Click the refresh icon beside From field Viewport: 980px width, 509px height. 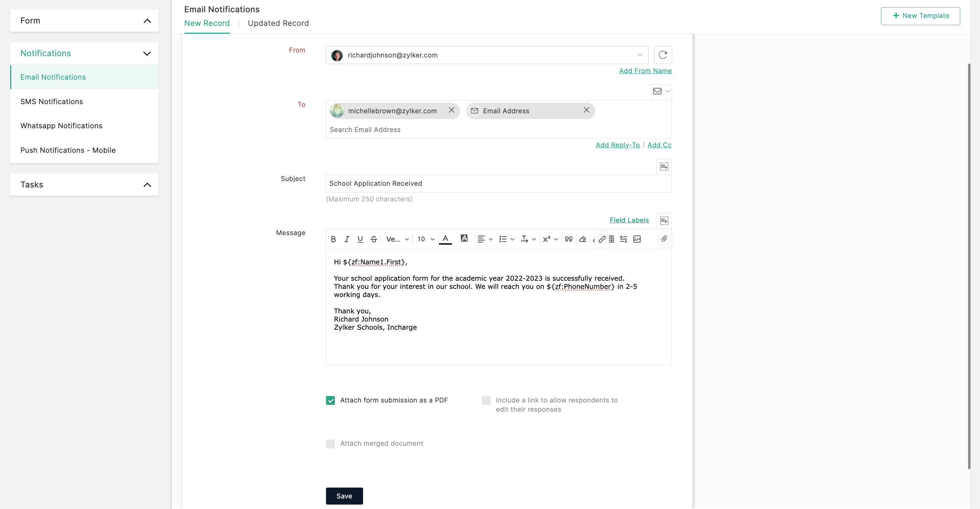(662, 55)
